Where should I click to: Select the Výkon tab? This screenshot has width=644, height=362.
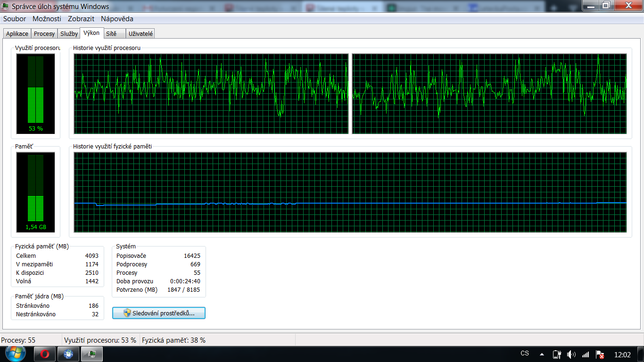pos(91,33)
